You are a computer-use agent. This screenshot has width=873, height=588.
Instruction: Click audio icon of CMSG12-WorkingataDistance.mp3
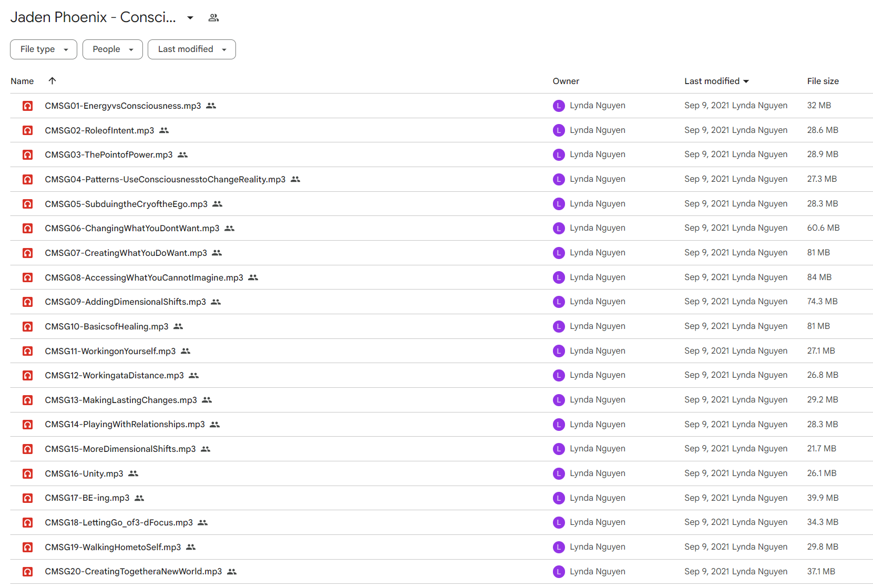(x=27, y=376)
